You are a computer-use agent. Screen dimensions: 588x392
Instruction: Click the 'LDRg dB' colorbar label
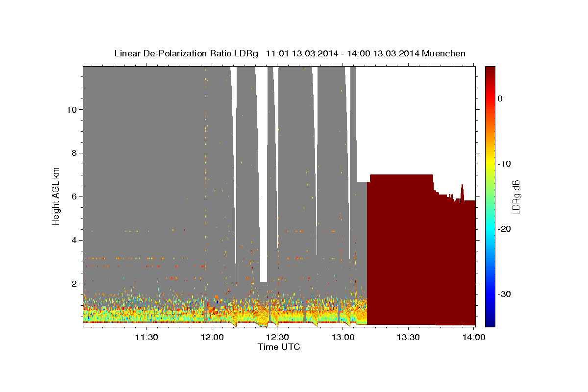tap(516, 196)
